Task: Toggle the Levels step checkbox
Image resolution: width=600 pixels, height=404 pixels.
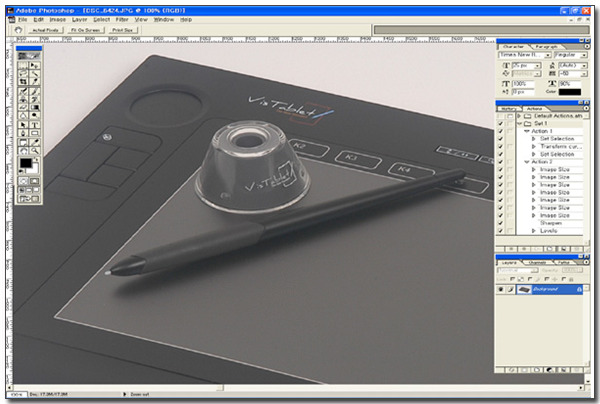Action: (x=500, y=231)
